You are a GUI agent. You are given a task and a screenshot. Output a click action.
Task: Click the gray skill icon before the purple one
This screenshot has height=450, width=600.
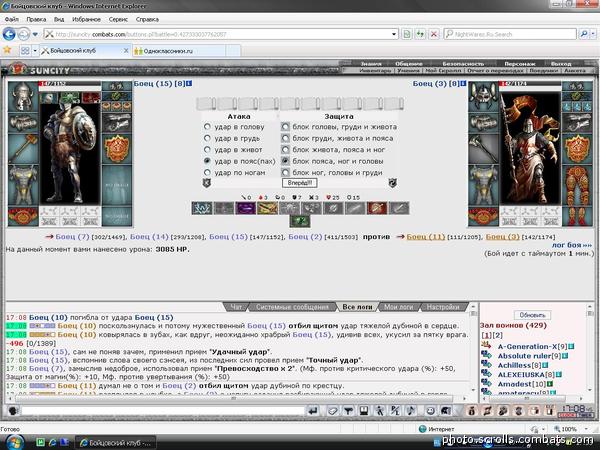(x=223, y=208)
